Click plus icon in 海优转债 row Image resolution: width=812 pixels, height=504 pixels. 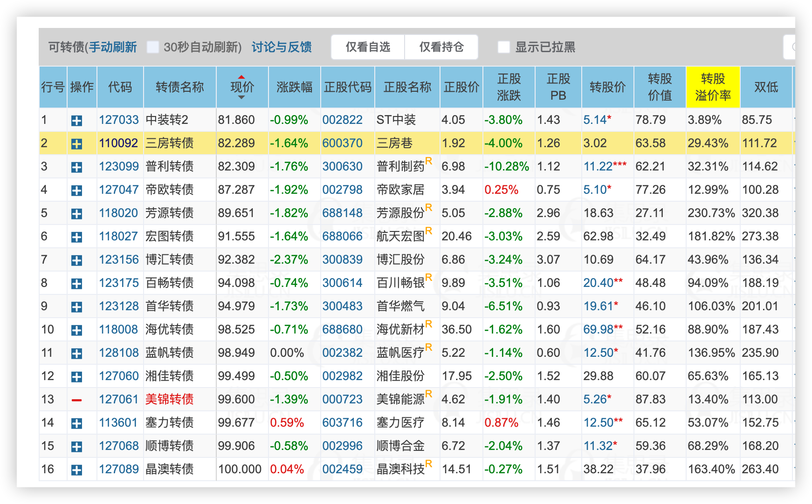[x=76, y=330]
